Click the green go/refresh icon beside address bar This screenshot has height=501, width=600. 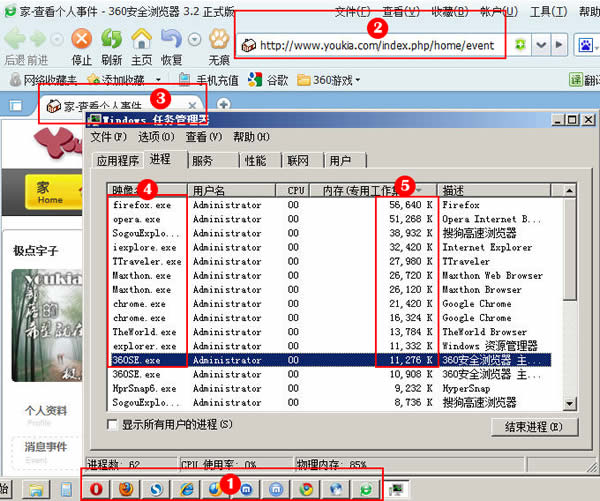(x=520, y=45)
